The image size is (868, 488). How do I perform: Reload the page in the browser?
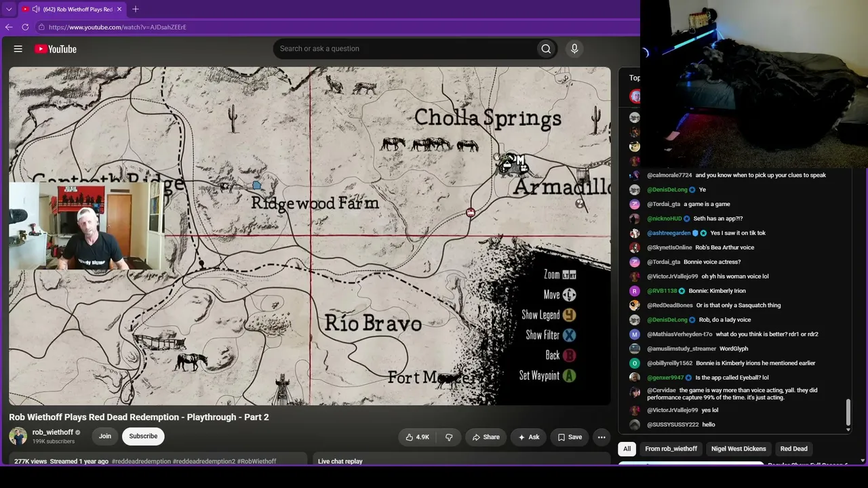tap(25, 27)
